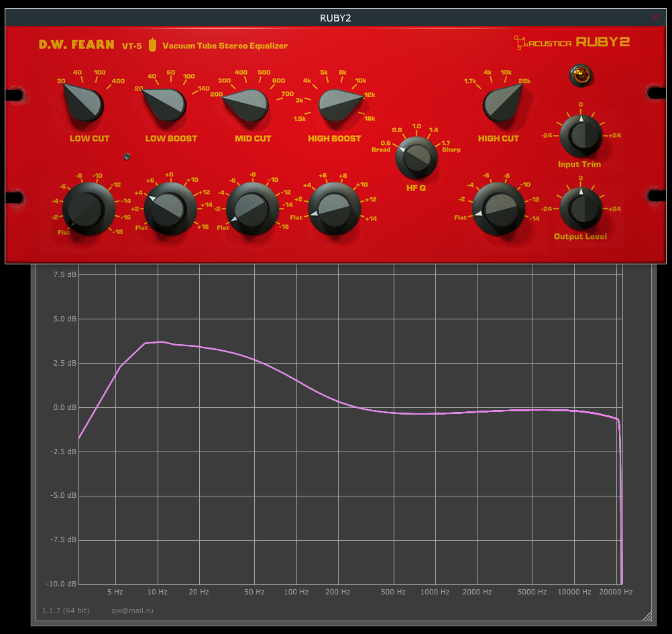The width and height of the screenshot is (672, 634).
Task: Click the resize grip of the analyzer panel
Action: point(647,616)
